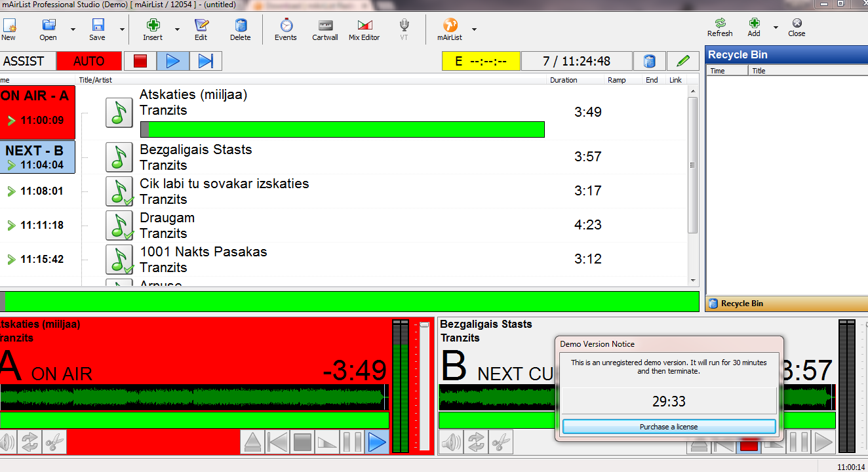Click Refresh in the Recycle Bin toolbar
The width and height of the screenshot is (868, 472).
point(720,28)
